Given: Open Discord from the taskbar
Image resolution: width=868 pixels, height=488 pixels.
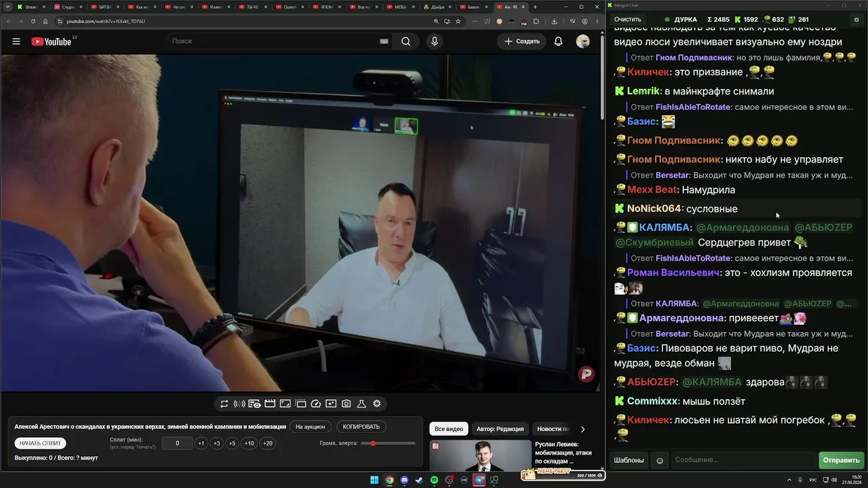Looking at the screenshot, I should tap(404, 481).
